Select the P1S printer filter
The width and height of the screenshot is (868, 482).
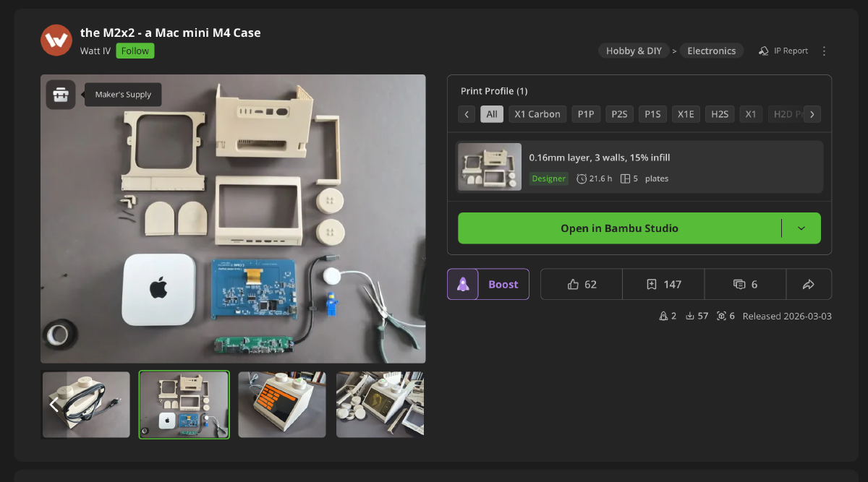(x=652, y=114)
